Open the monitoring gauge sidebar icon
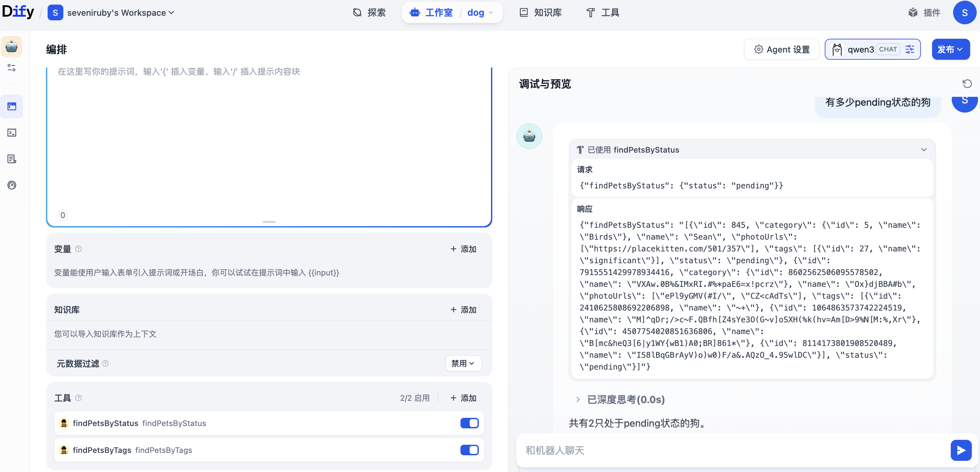 point(12,185)
